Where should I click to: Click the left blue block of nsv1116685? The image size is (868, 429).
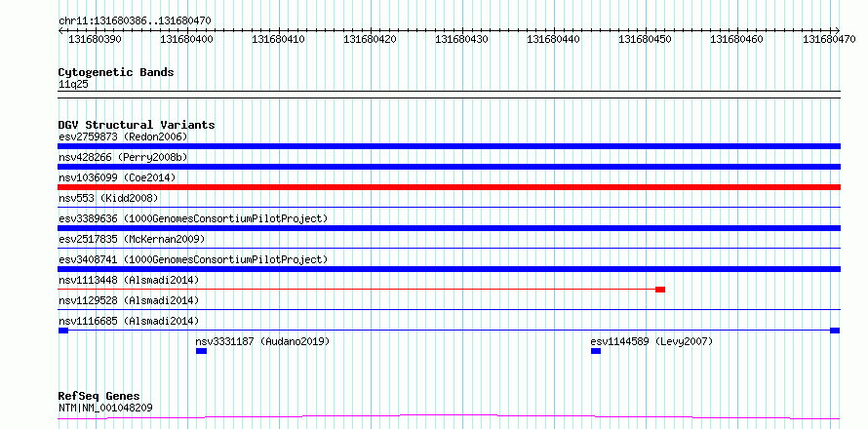[x=63, y=331]
